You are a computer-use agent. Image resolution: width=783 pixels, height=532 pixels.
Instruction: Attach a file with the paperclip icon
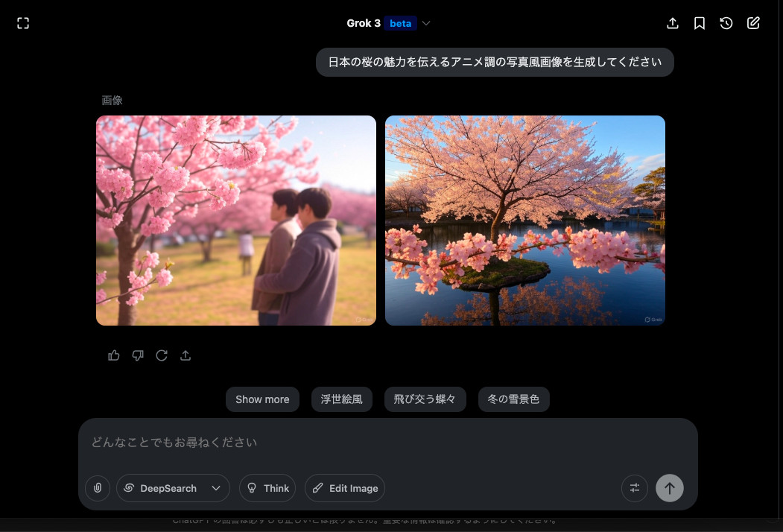98,488
